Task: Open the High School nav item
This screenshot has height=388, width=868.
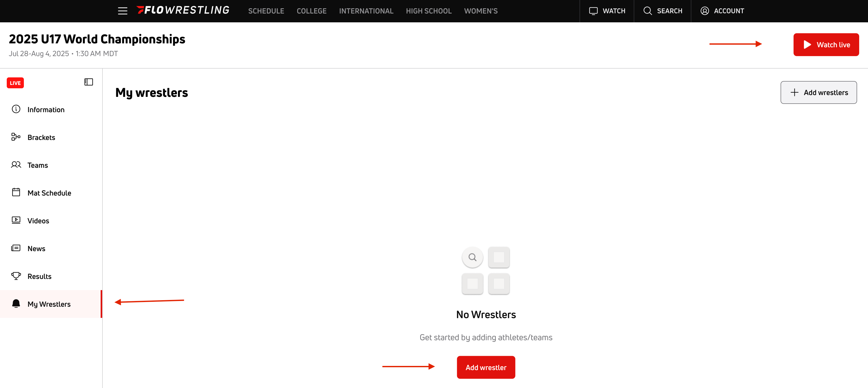Action: (429, 11)
